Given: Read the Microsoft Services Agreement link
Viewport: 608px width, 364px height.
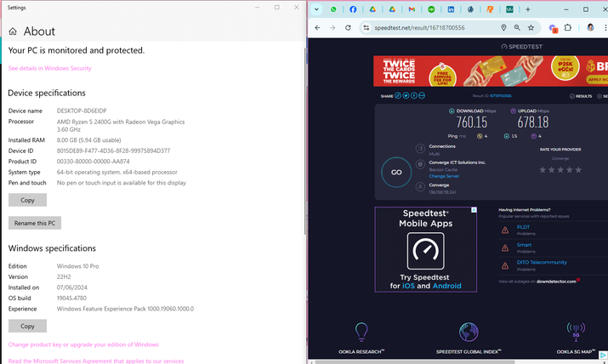Looking at the screenshot, I should tap(96, 361).
